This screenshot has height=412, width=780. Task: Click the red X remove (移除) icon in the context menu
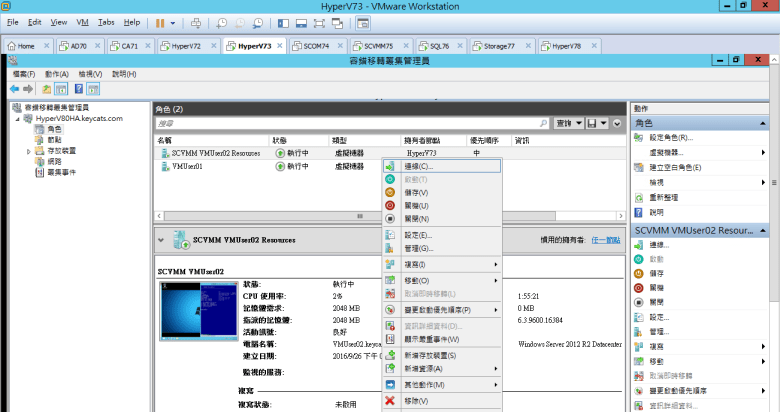390,401
